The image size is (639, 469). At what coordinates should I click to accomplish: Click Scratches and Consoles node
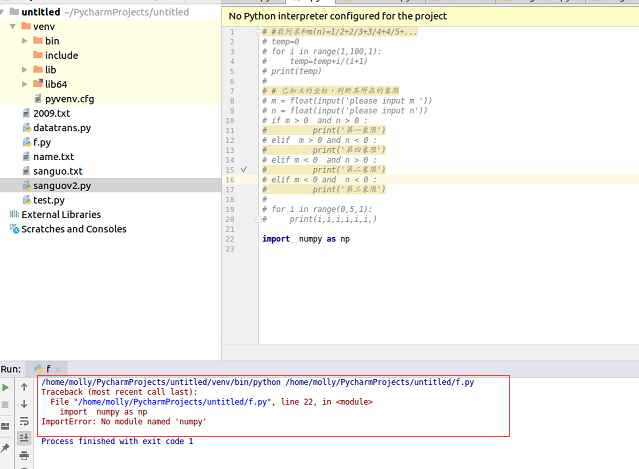74,229
